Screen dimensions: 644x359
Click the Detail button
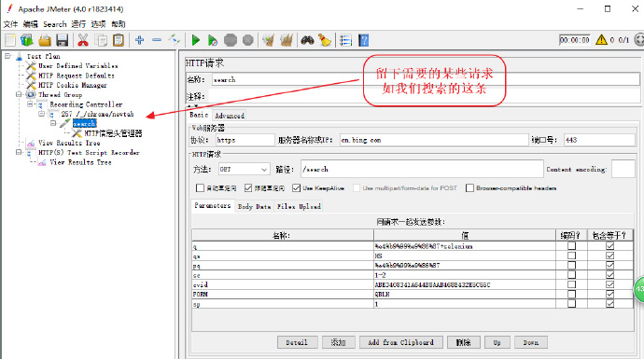[297, 342]
